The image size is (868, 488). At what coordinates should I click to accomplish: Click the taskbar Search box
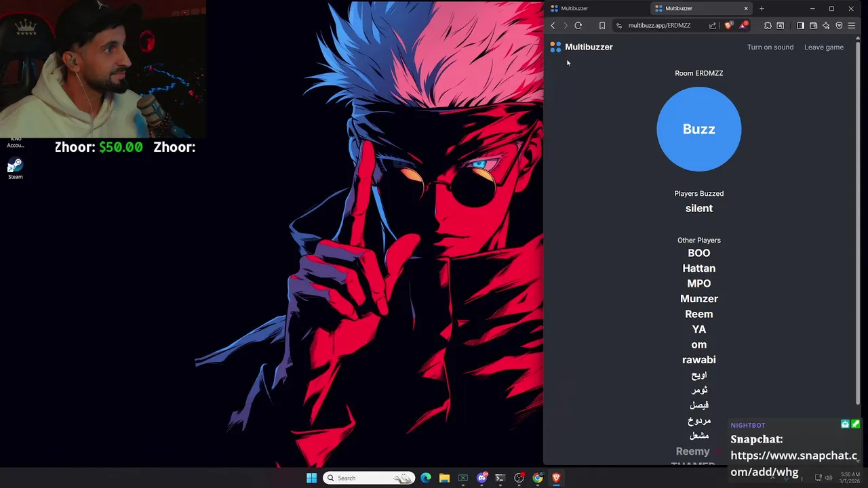(x=369, y=478)
